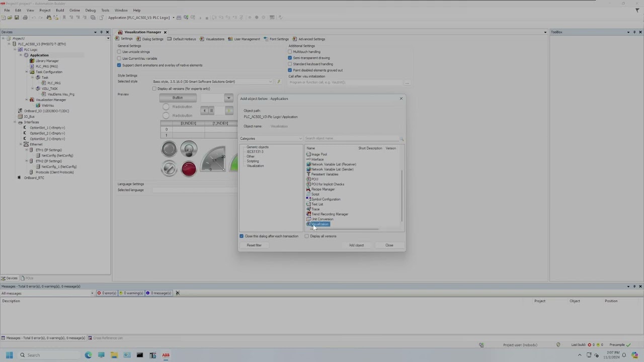Click the Image Pool icon in list

pyautogui.click(x=308, y=154)
